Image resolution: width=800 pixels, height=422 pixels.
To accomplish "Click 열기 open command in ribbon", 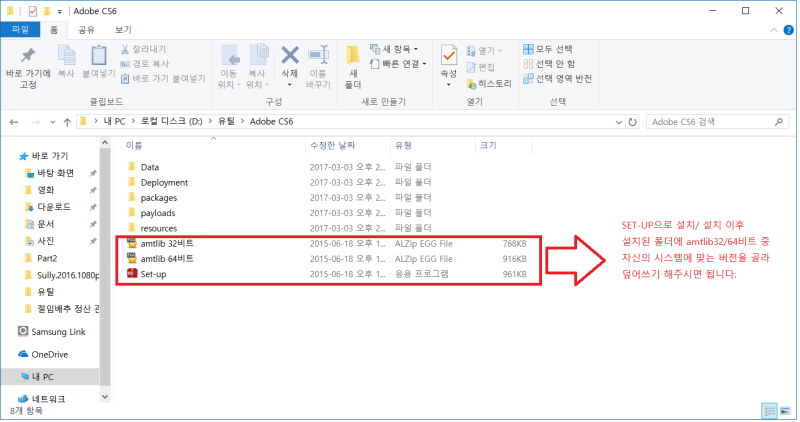I will (x=484, y=51).
